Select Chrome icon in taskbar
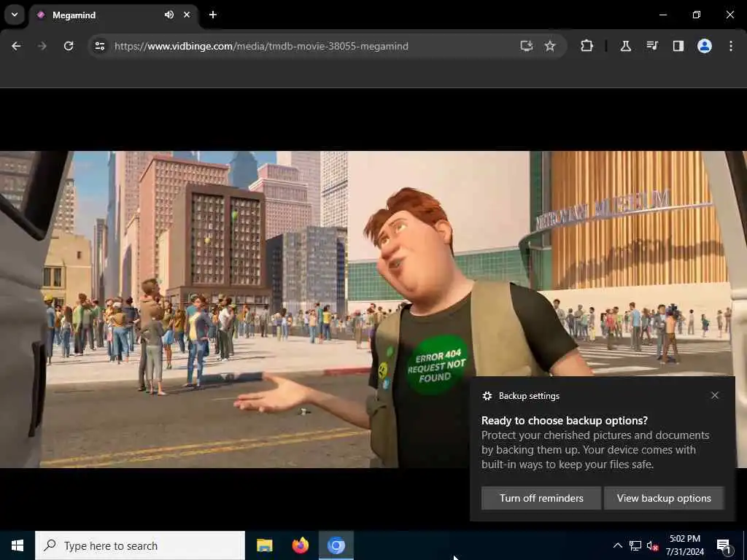Screen dimensions: 747x560 pyautogui.click(x=336, y=545)
